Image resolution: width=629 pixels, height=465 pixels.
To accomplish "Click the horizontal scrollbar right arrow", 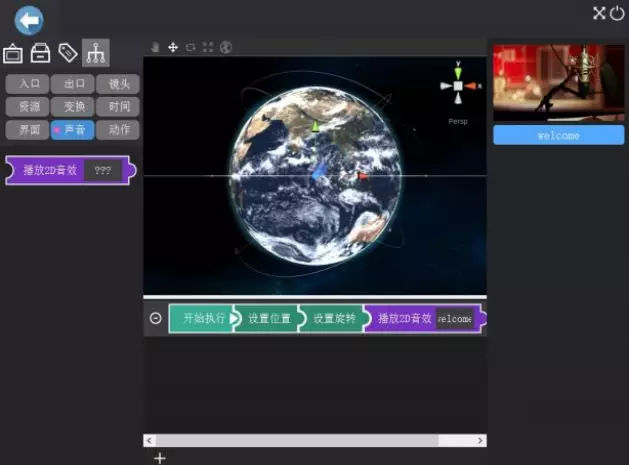I will click(x=480, y=441).
